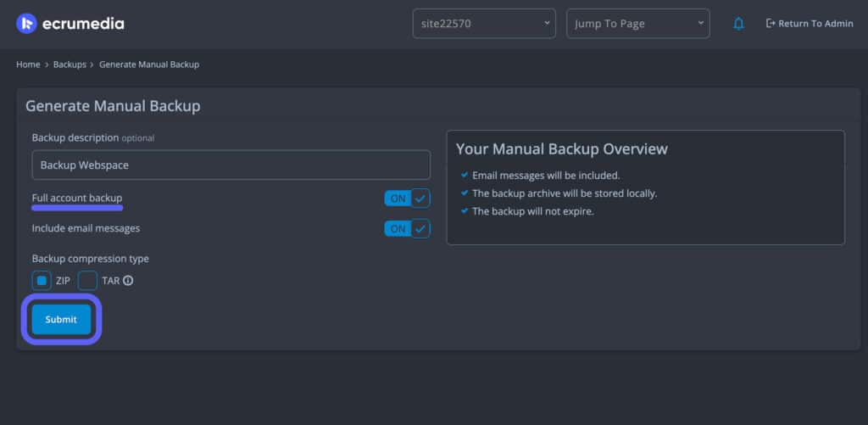Select TAR compression type
868x425 pixels.
[x=87, y=281]
